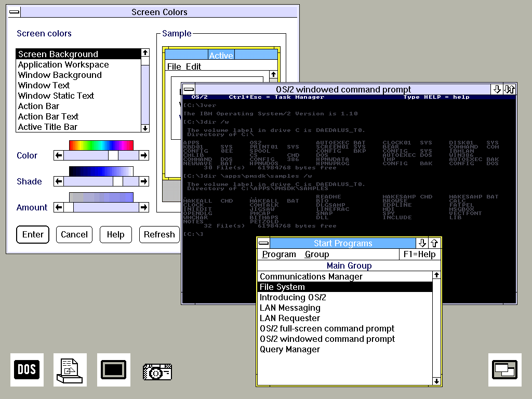The width and height of the screenshot is (532, 399).
Task: Click the Color slider right arrow
Action: pyautogui.click(x=144, y=155)
